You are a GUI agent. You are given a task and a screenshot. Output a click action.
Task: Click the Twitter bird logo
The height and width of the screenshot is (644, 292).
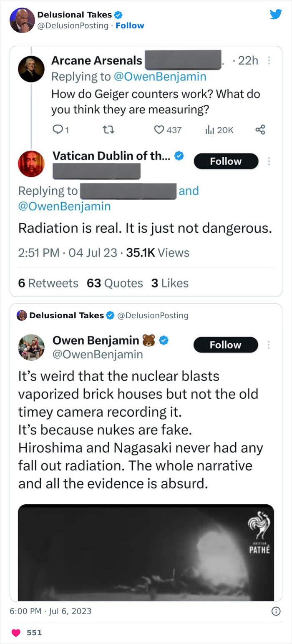point(276,14)
